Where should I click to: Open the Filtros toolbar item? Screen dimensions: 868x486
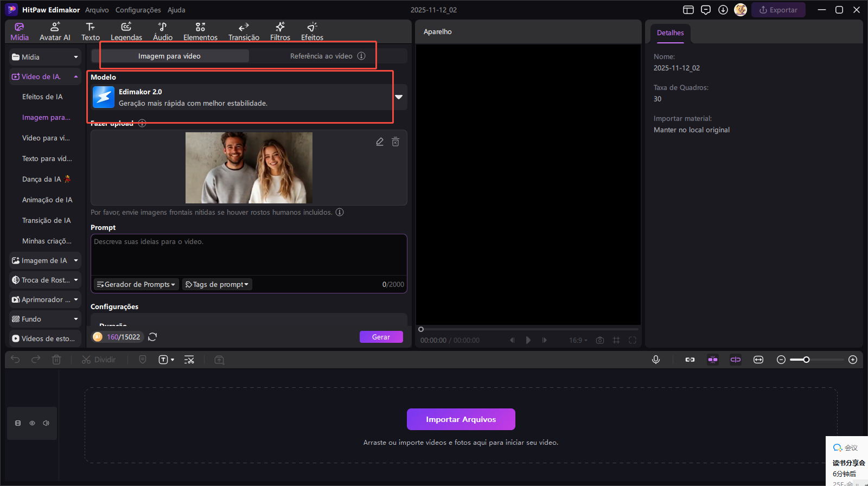click(x=280, y=31)
